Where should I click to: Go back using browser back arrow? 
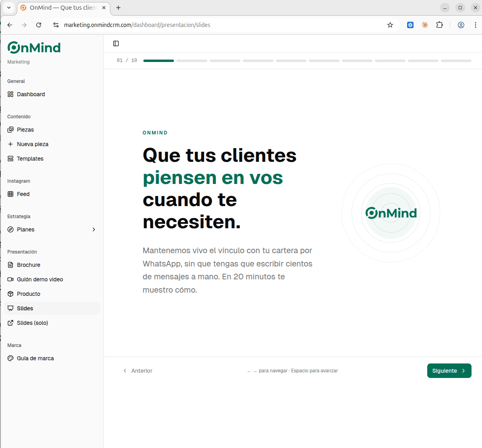[10, 25]
